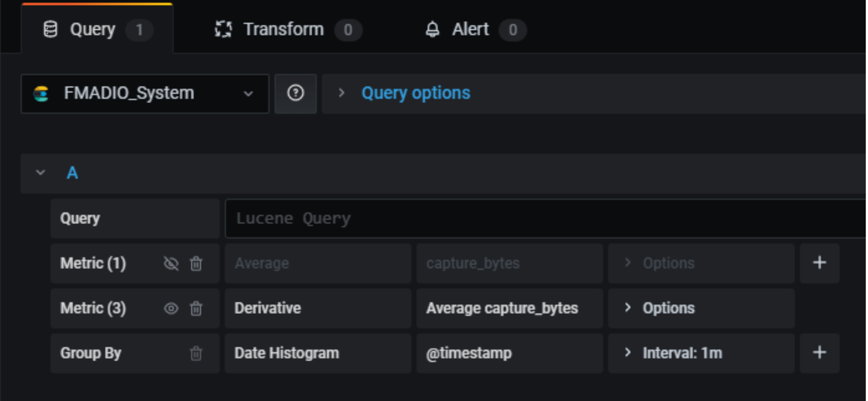This screenshot has height=401, width=868.
Task: Delete Metric (3) using its trash icon
Action: (196, 308)
